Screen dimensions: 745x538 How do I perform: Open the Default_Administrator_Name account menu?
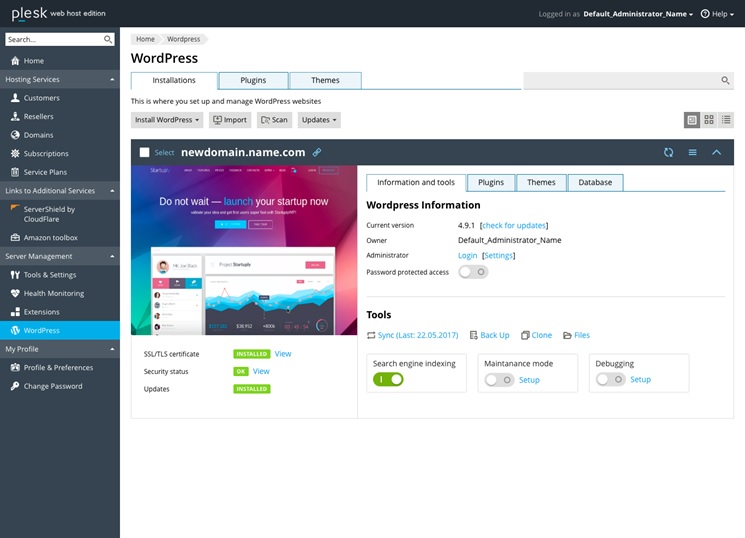(638, 14)
